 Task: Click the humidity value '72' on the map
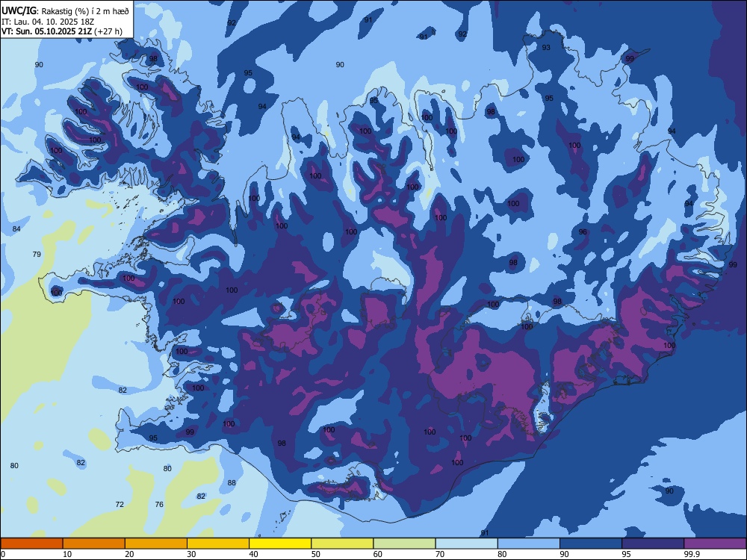click(x=120, y=504)
